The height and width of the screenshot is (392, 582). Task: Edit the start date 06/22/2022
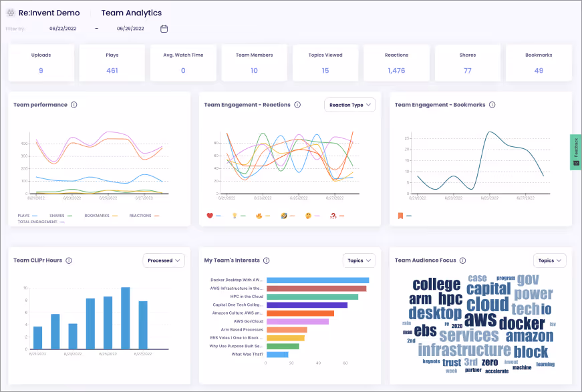click(63, 29)
